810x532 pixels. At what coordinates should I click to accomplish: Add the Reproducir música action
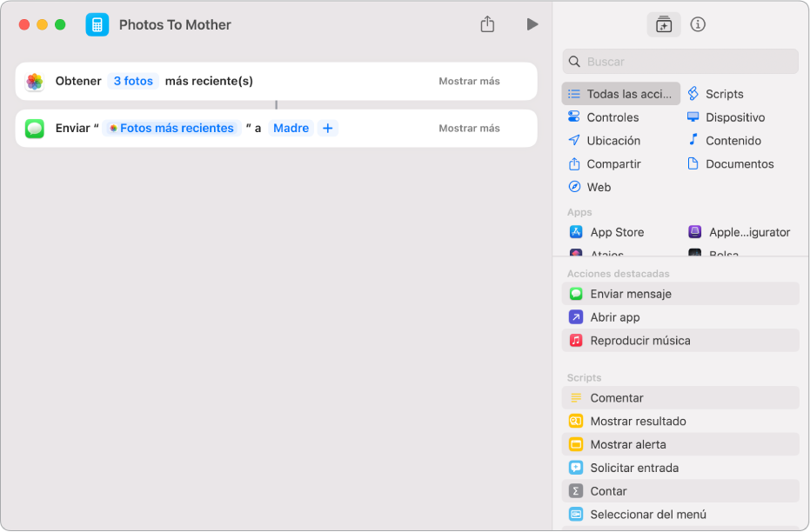[680, 341]
